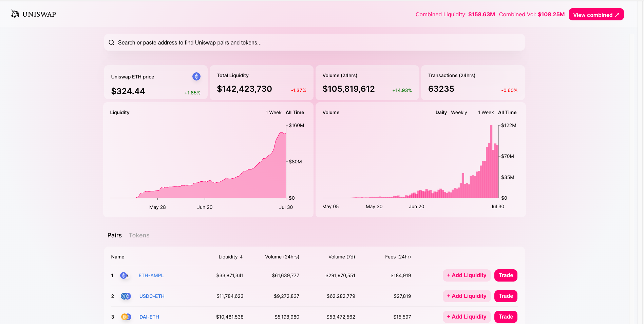Click the magnifier icon in the search bar

111,42
